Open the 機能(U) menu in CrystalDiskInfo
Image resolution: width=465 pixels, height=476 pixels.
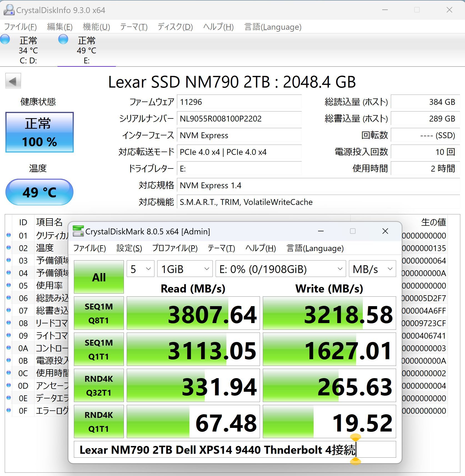[96, 27]
